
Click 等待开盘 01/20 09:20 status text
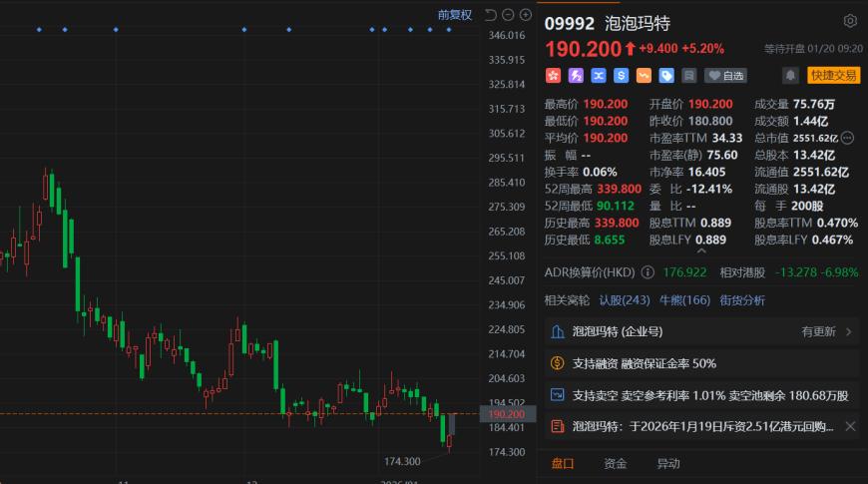(x=813, y=49)
